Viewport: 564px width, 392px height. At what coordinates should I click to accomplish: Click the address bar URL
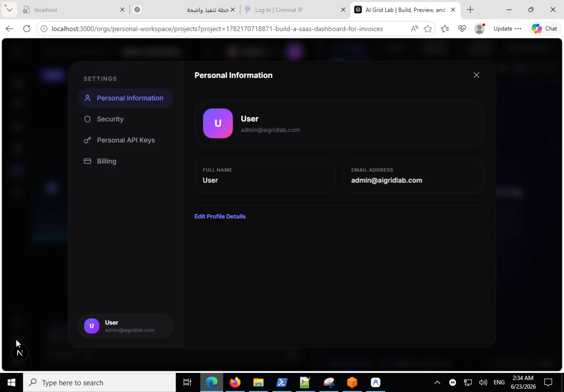pos(217,29)
